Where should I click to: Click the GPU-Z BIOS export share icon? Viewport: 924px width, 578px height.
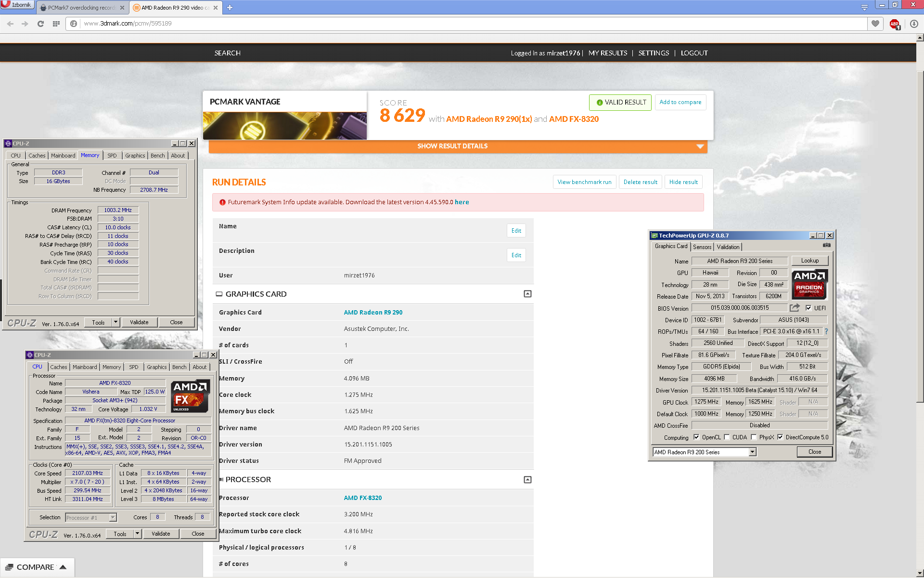[795, 307]
